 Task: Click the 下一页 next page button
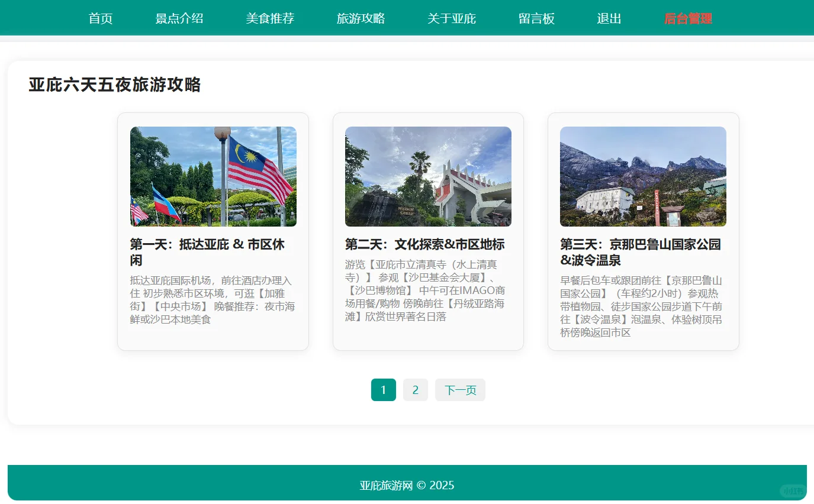[x=460, y=390]
